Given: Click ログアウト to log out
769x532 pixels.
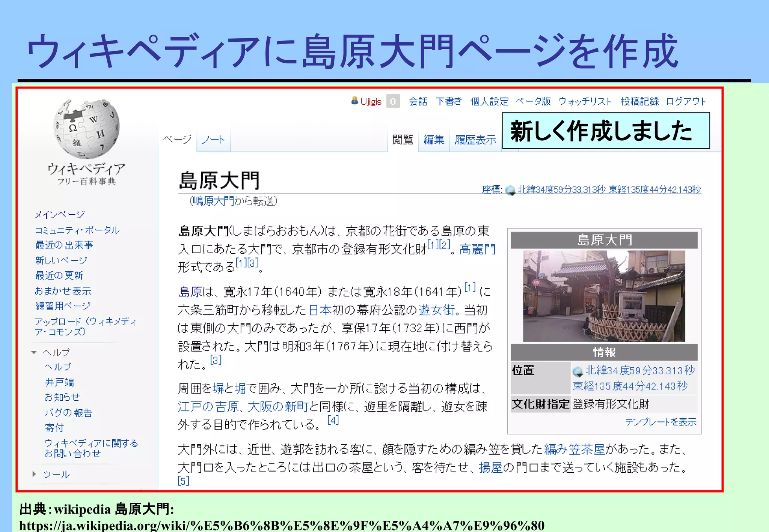Looking at the screenshot, I should pos(686,101).
